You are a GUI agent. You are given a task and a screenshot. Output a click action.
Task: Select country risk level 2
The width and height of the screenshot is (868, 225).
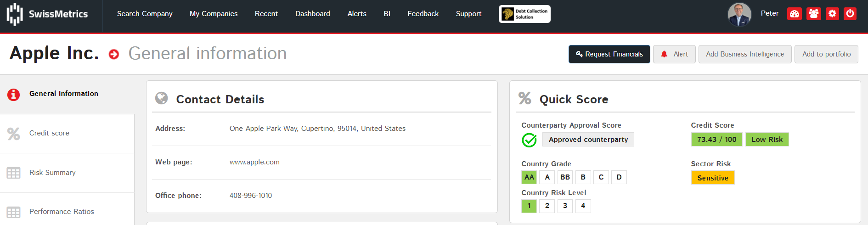(x=547, y=206)
